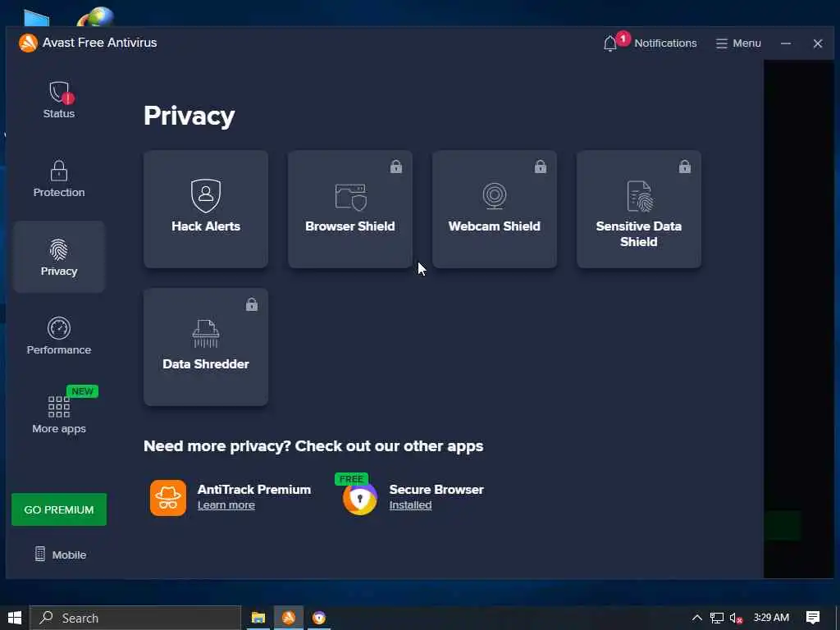This screenshot has width=840, height=630.
Task: Click the Privacy page heading
Action: coord(189,116)
